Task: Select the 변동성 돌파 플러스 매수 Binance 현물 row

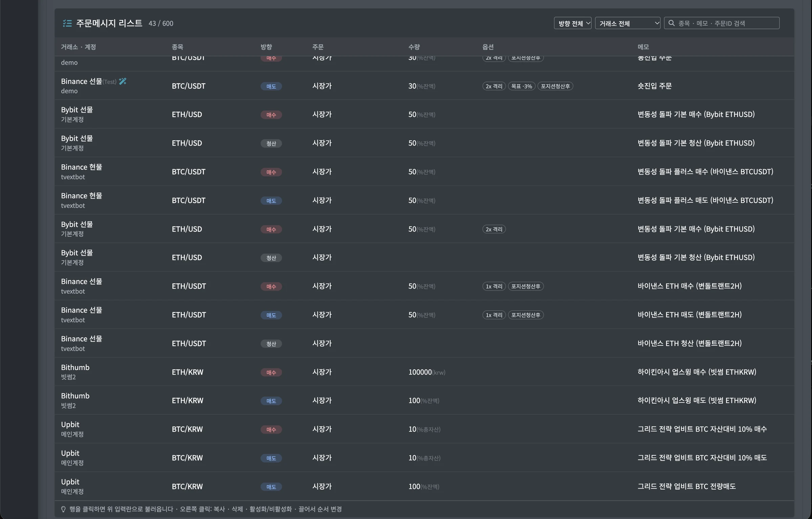Action: click(424, 172)
